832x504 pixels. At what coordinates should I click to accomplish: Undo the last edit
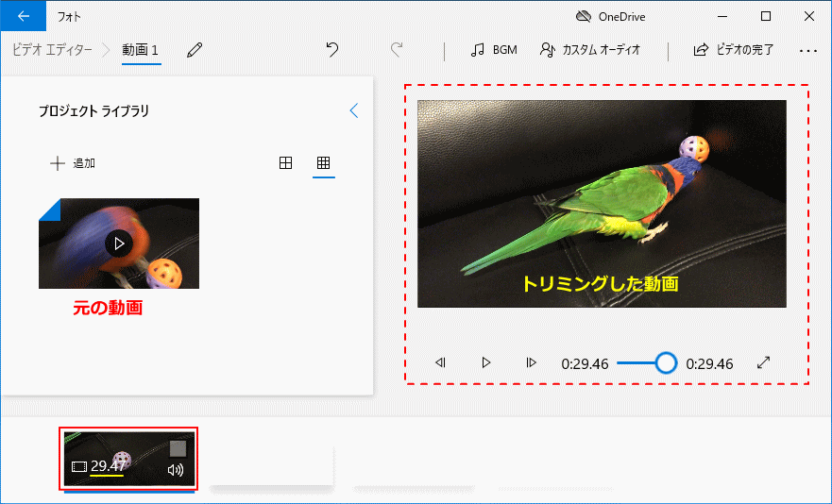(x=331, y=50)
